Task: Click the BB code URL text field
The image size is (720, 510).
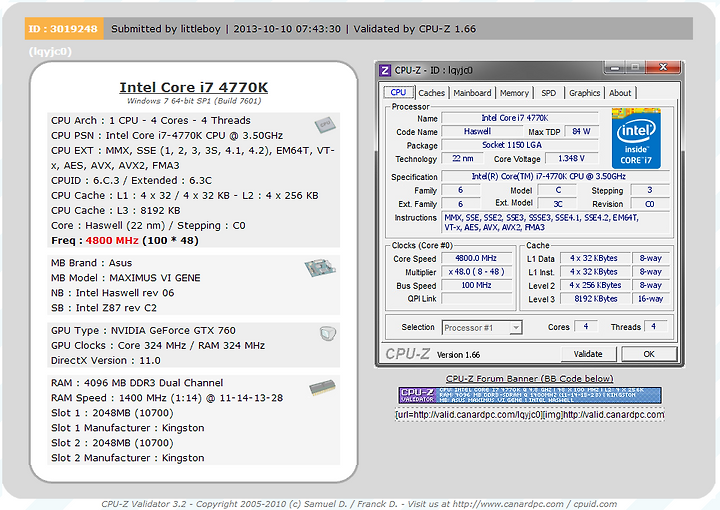Action: 529,415
